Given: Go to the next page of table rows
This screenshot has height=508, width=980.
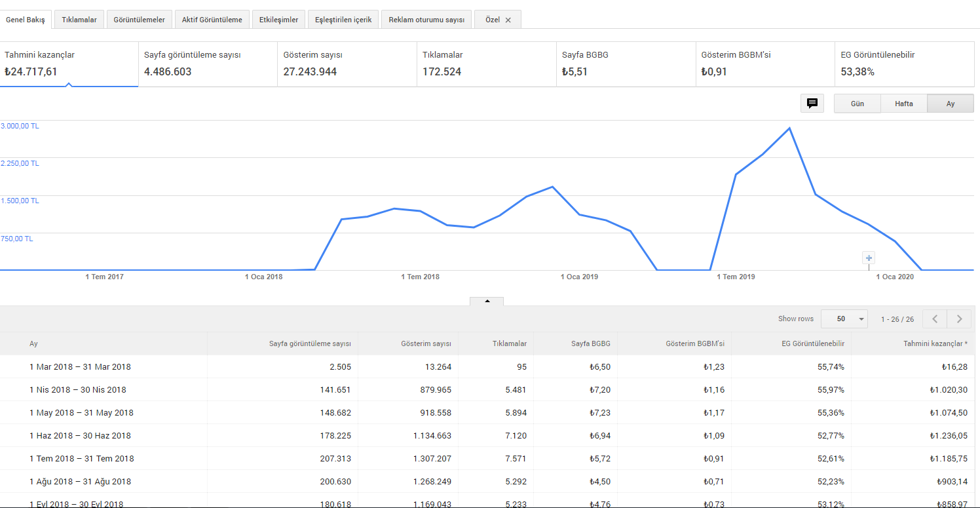Looking at the screenshot, I should 960,319.
